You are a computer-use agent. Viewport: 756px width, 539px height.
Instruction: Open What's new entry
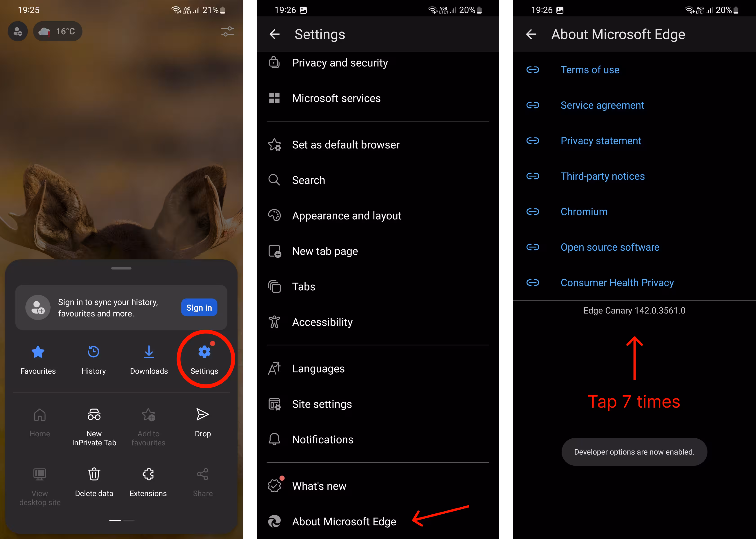(319, 486)
